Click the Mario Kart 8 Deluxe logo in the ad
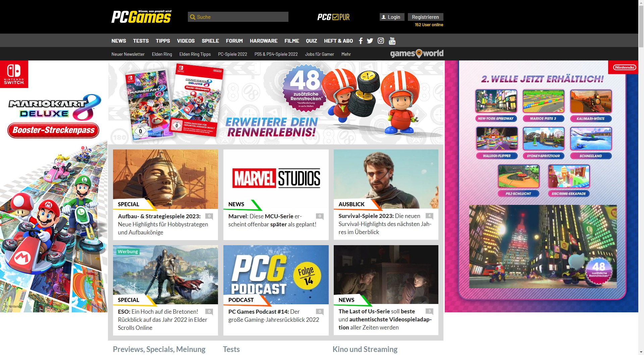Screen dimensions: 644x355 coord(54,108)
